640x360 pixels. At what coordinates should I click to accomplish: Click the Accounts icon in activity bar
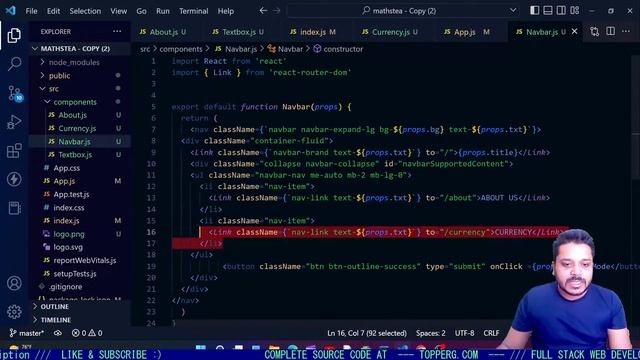click(14, 283)
